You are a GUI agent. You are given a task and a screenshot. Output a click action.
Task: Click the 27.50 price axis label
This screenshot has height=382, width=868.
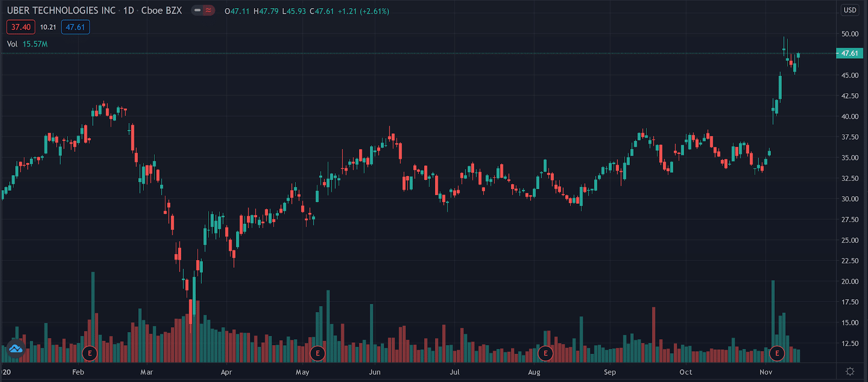(850, 219)
